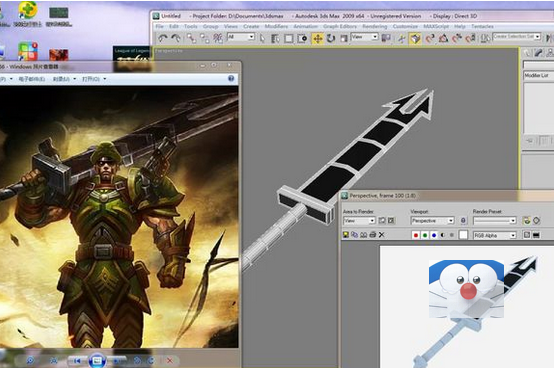Toggle the red channel in render window

(x=416, y=235)
